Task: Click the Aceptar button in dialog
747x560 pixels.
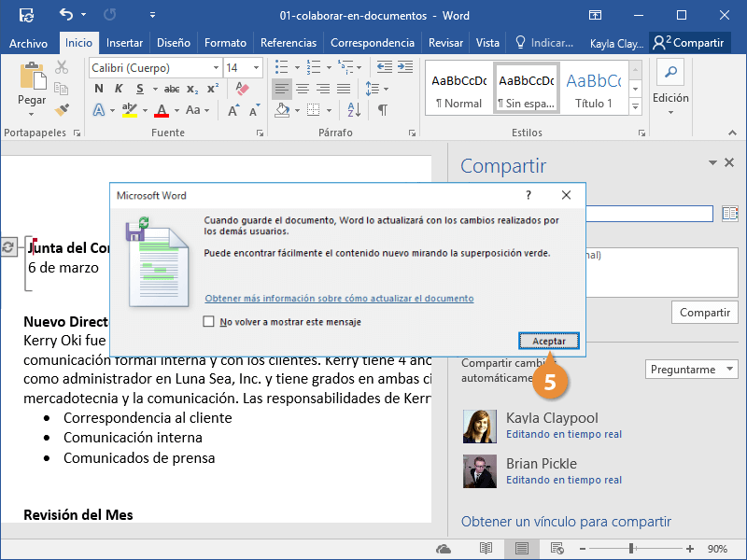Action: coord(549,341)
